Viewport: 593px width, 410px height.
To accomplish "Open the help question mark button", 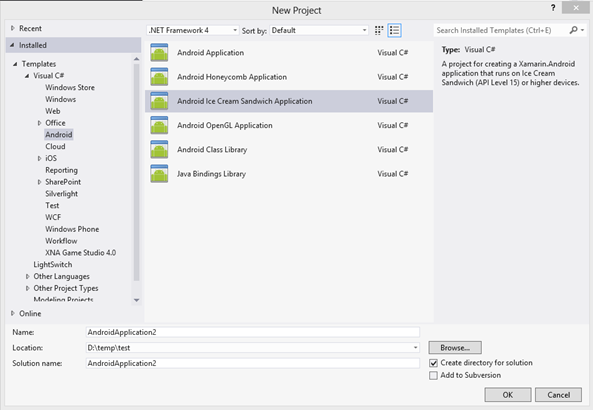I will (553, 8).
